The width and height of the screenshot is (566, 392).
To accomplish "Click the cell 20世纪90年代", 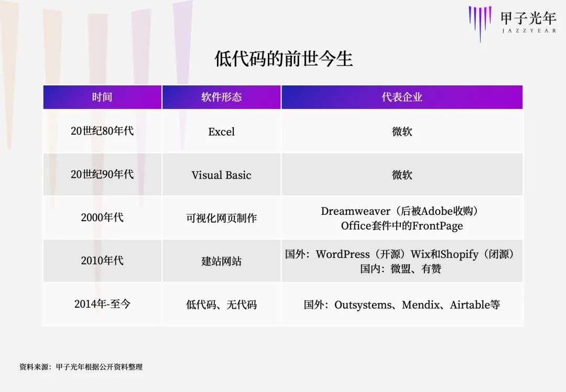I will (x=102, y=175).
